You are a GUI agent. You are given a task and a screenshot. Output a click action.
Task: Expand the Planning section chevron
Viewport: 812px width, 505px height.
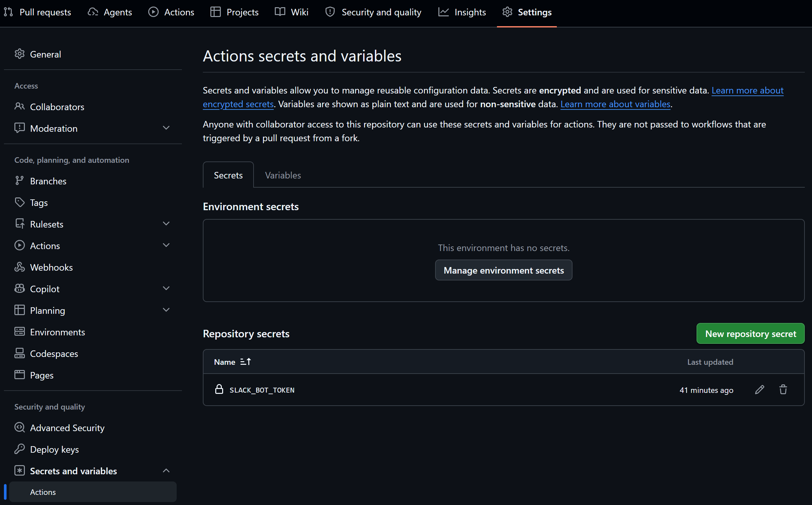(166, 310)
